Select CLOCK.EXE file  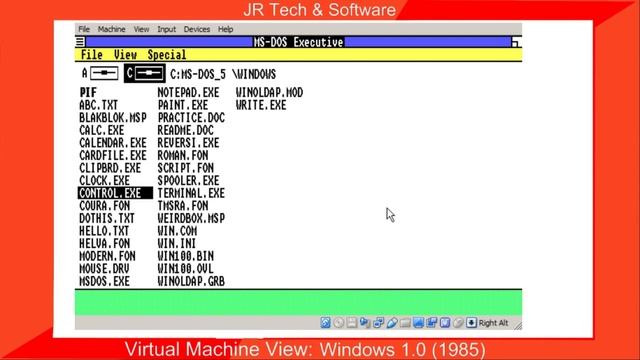coord(104,181)
